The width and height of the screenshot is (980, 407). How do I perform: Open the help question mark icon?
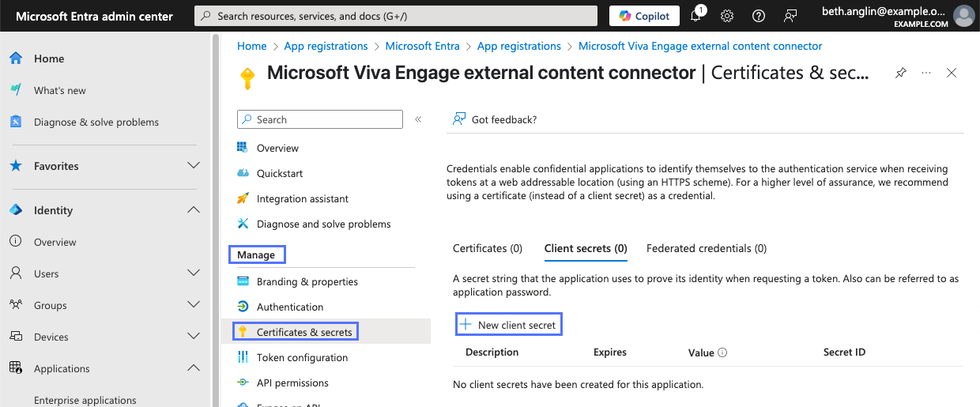click(x=759, y=16)
